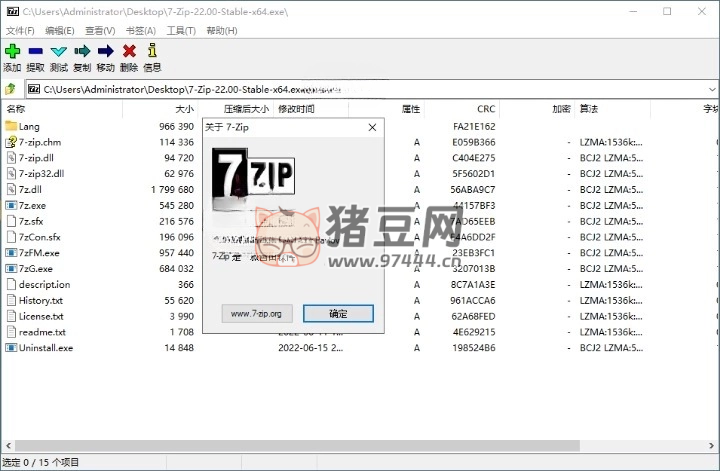The width and height of the screenshot is (720, 471).
Task: Sort the list by the 大小 column header
Action: point(184,109)
